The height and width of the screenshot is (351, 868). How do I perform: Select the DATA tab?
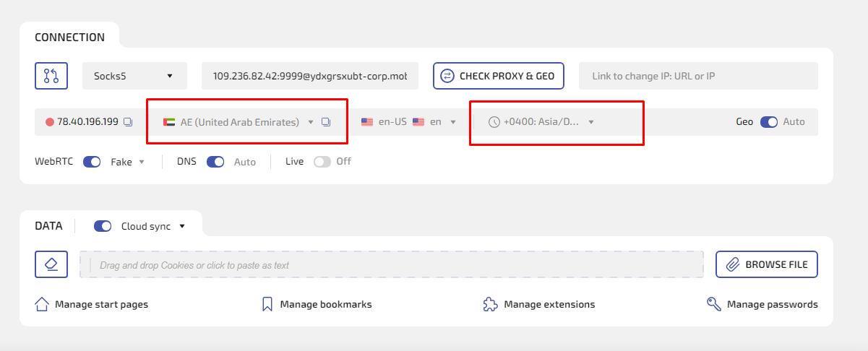coord(48,226)
